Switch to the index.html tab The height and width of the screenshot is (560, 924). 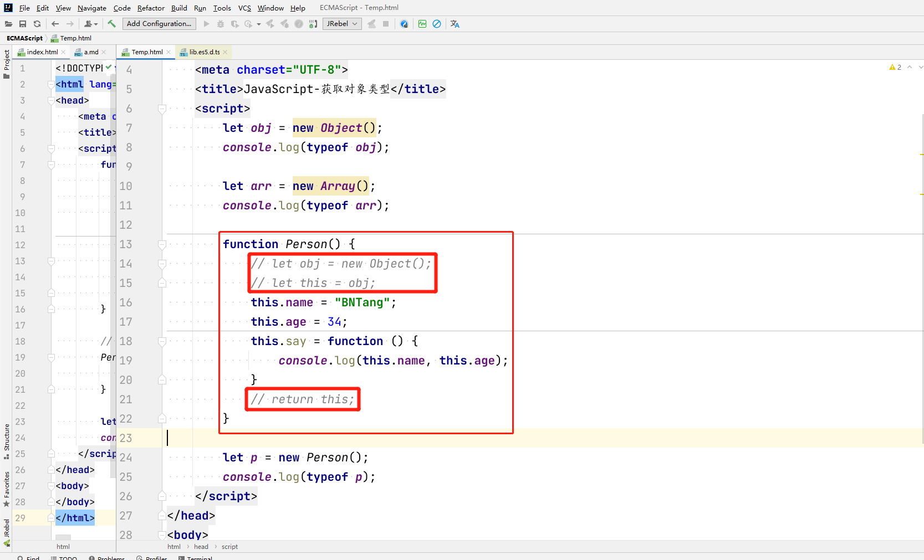pyautogui.click(x=42, y=52)
